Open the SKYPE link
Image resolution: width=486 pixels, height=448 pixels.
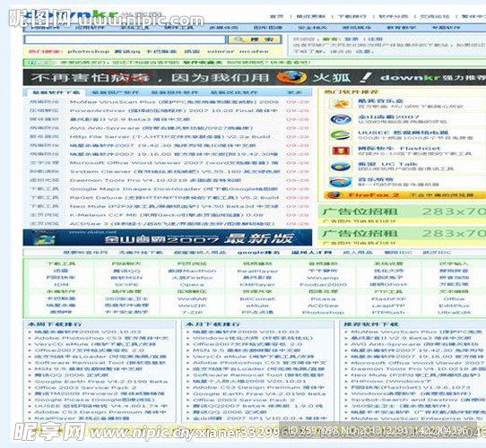(x=126, y=284)
